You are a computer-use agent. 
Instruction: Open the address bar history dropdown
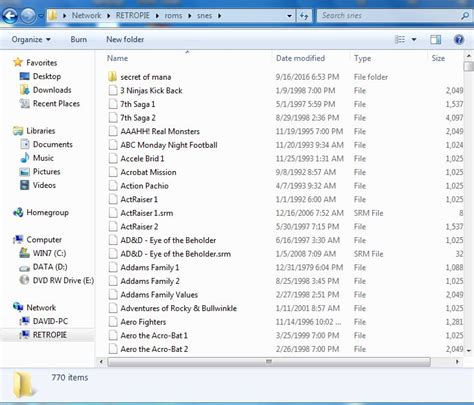pyautogui.click(x=289, y=16)
